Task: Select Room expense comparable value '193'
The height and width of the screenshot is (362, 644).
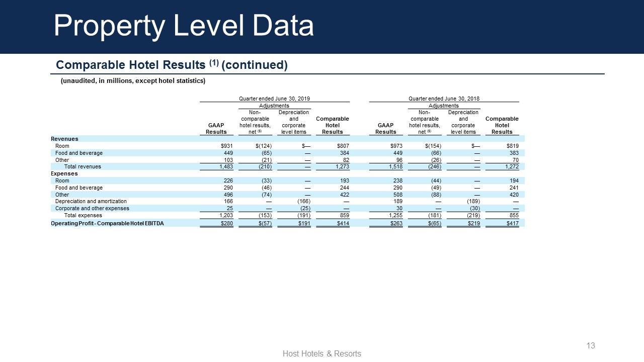Action: tap(344, 180)
